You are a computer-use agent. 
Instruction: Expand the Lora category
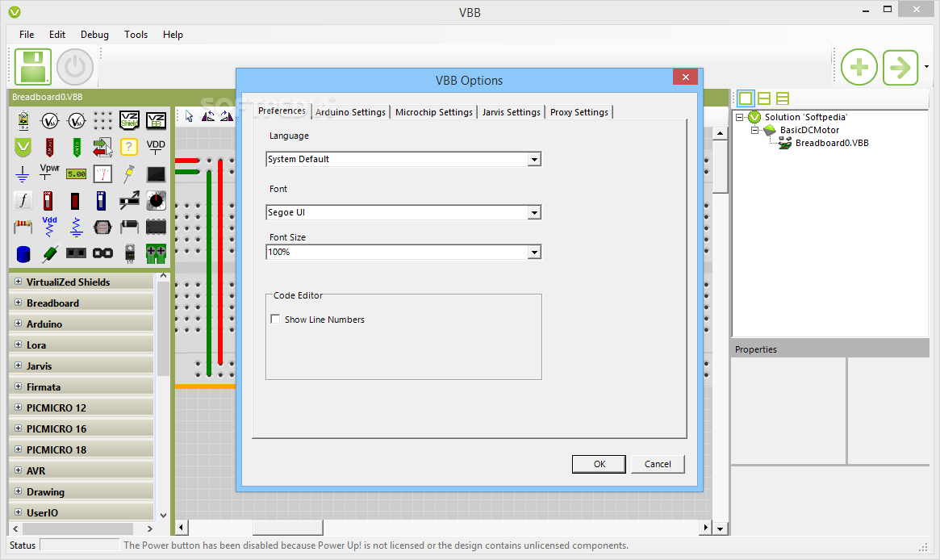pyautogui.click(x=18, y=345)
